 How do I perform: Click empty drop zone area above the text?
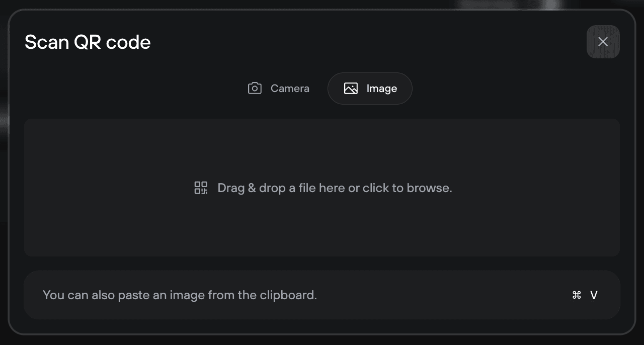tap(322, 146)
